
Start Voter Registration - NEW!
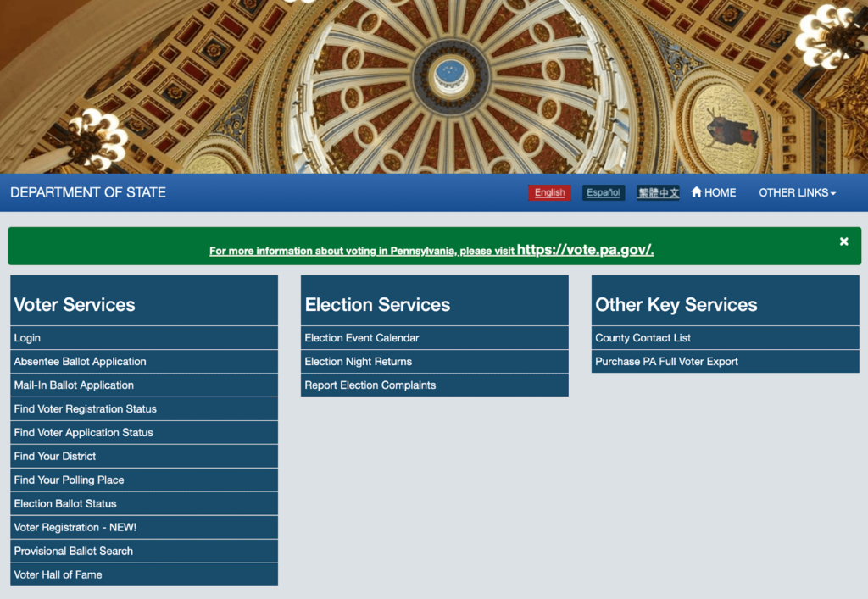tap(75, 528)
